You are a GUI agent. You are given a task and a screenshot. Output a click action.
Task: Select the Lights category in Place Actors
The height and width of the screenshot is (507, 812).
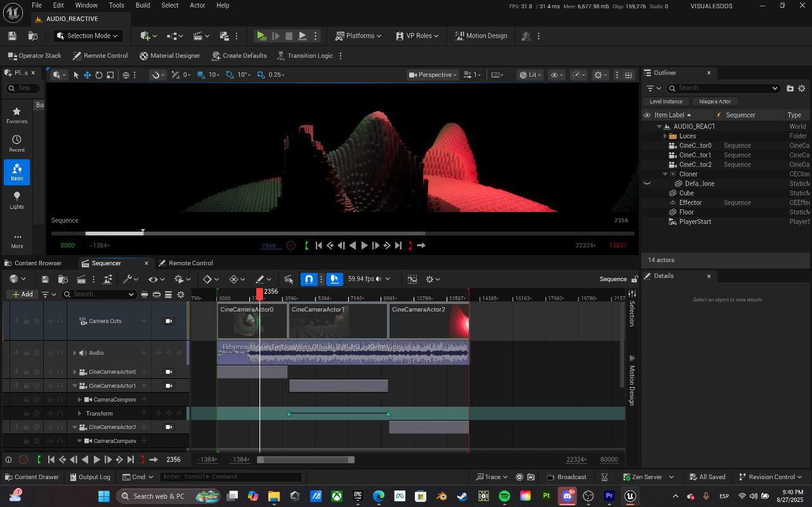pos(16,200)
